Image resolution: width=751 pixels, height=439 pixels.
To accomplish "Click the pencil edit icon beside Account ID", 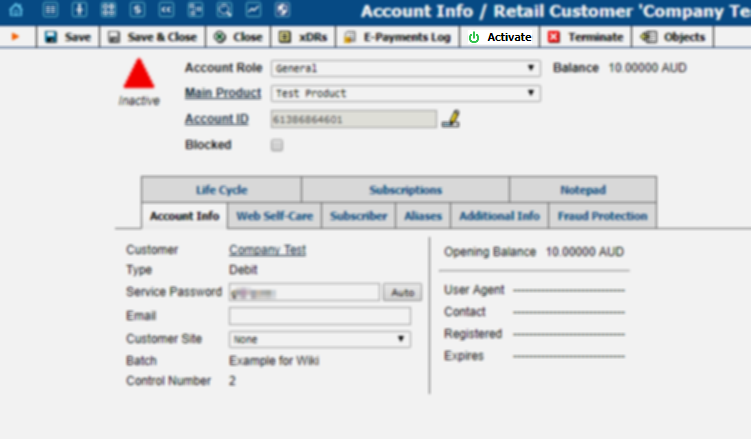I will [x=451, y=119].
